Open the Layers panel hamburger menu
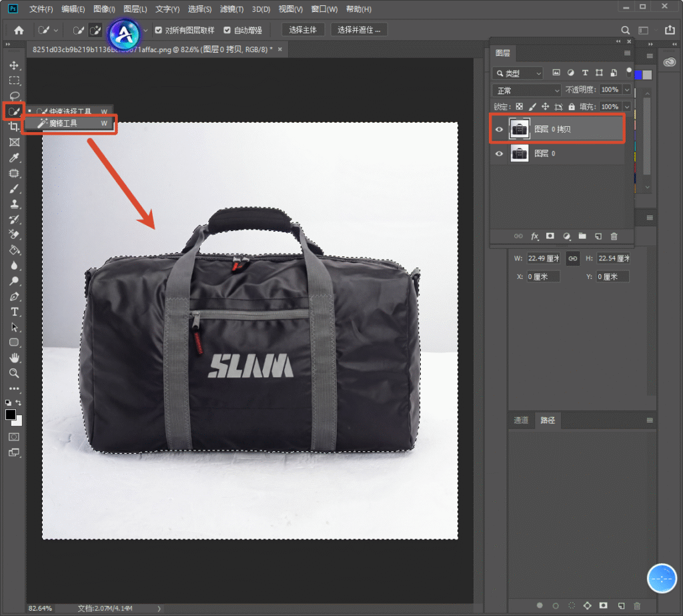683x616 pixels. click(627, 53)
